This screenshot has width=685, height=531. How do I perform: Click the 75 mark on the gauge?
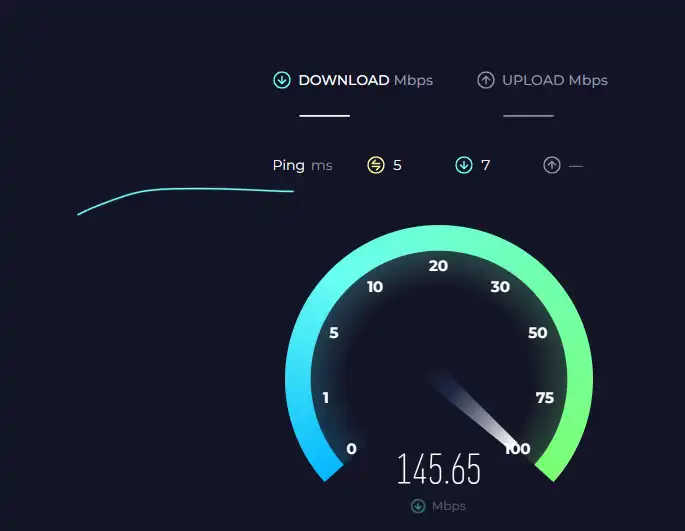tap(545, 398)
